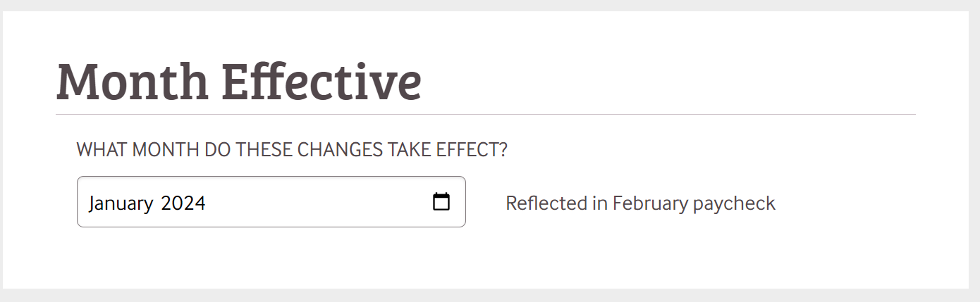Click the word "Effective" in the heading
Image resolution: width=980 pixels, height=302 pixels.
[x=321, y=82]
